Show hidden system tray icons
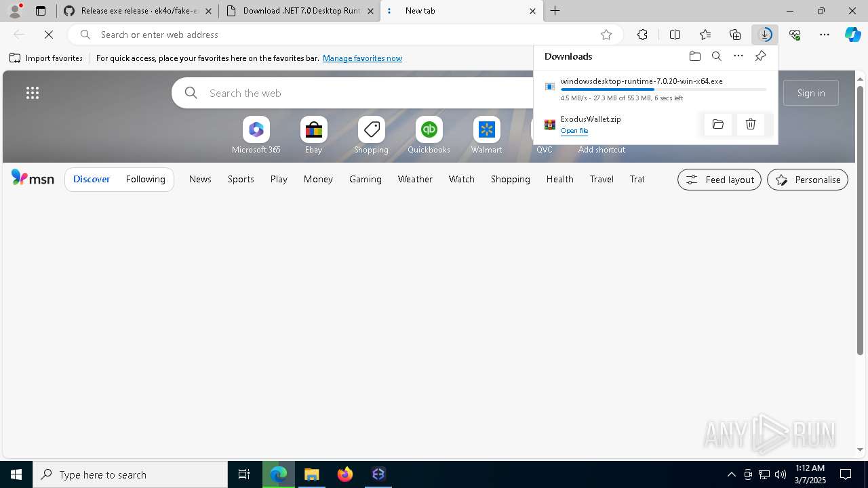The height and width of the screenshot is (488, 868). (731, 474)
